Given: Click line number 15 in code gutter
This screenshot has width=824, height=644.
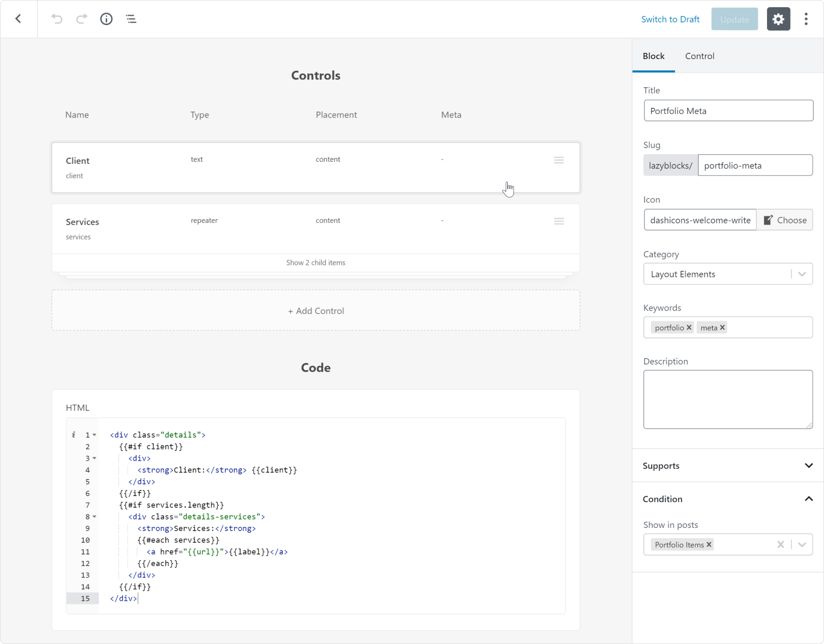Looking at the screenshot, I should point(85,598).
